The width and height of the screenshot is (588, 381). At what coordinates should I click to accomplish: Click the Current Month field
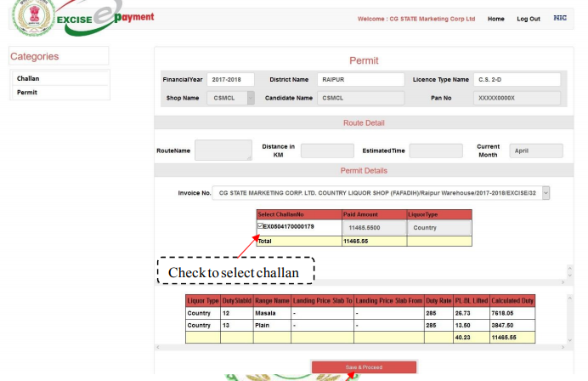pos(535,151)
